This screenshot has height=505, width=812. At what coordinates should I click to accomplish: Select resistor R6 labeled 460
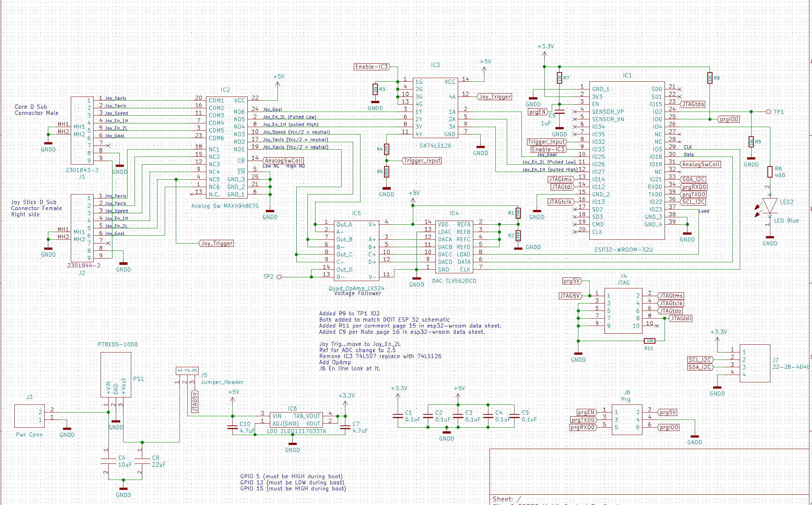770,172
